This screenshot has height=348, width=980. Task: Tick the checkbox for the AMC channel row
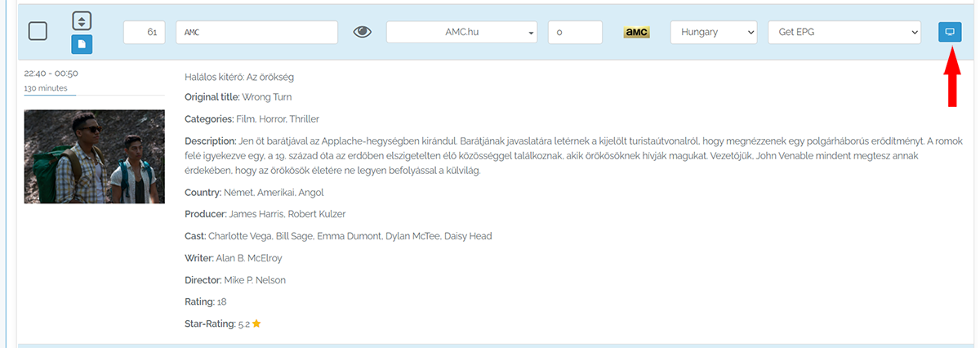point(38,32)
